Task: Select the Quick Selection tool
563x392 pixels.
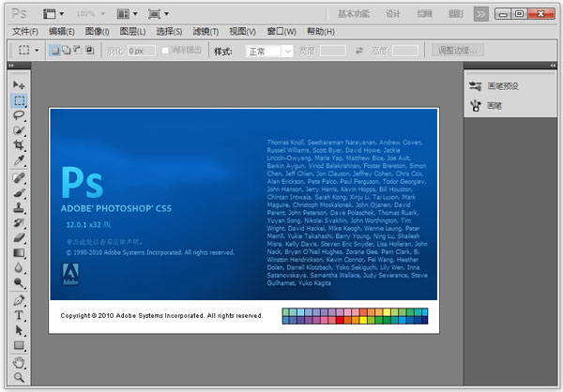Action: (19, 130)
